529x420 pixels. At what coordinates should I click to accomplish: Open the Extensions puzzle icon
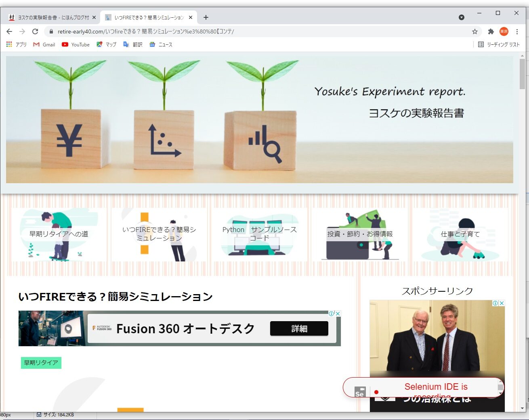(491, 31)
